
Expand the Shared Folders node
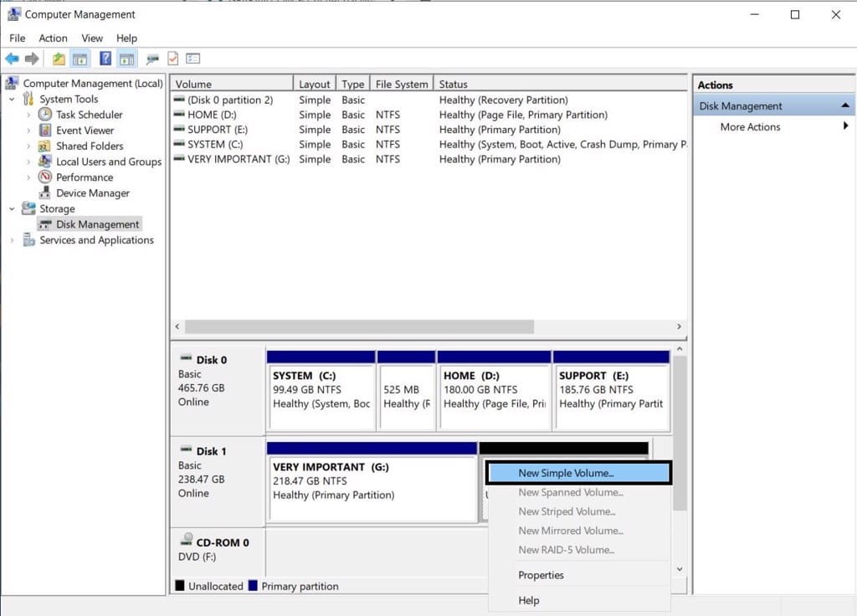pyautogui.click(x=28, y=146)
